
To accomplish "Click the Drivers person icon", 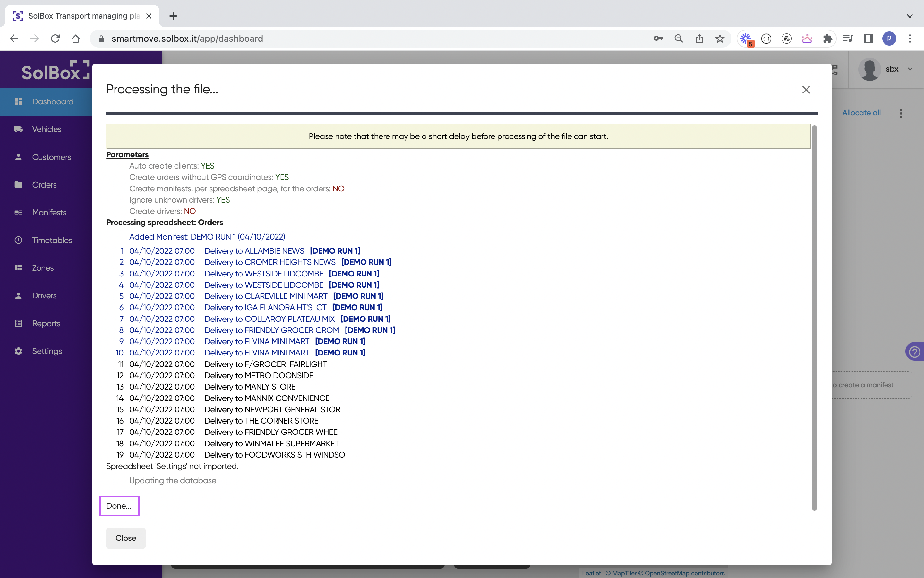I will pyautogui.click(x=18, y=295).
